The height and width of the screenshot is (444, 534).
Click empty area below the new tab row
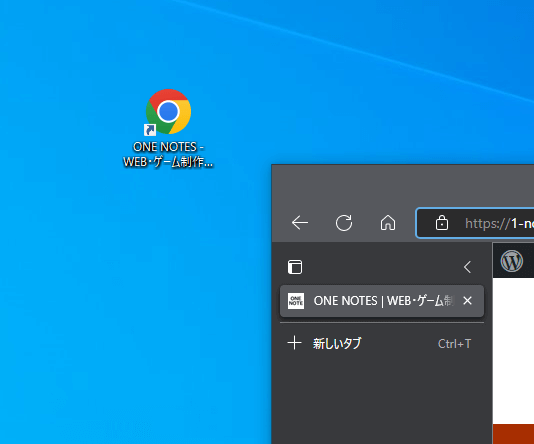[382, 398]
